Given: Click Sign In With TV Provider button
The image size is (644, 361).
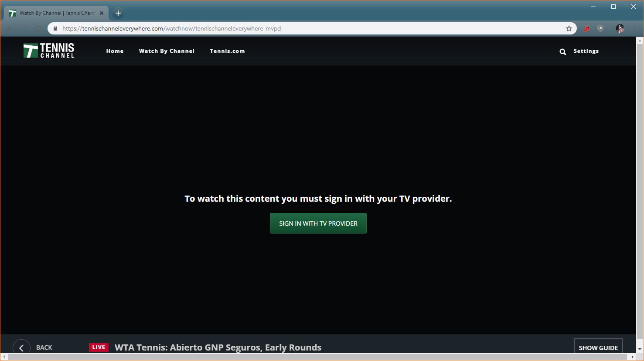Looking at the screenshot, I should (x=318, y=223).
